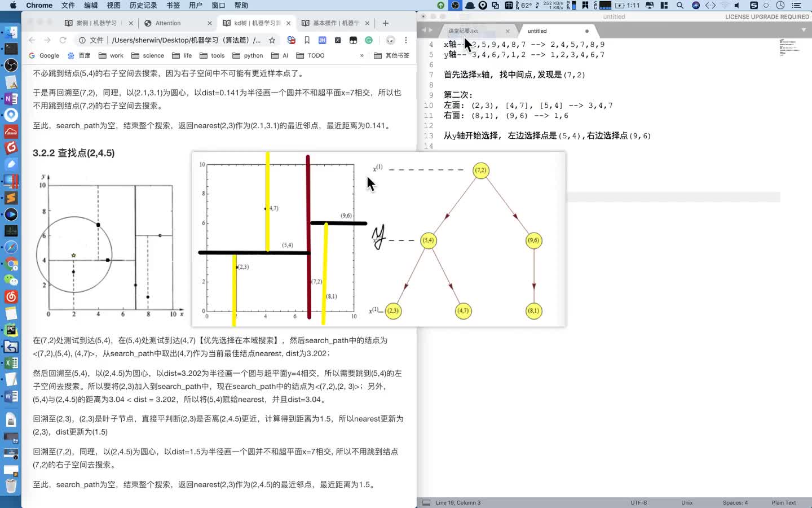Click the Chrome address bar URL

coord(186,40)
